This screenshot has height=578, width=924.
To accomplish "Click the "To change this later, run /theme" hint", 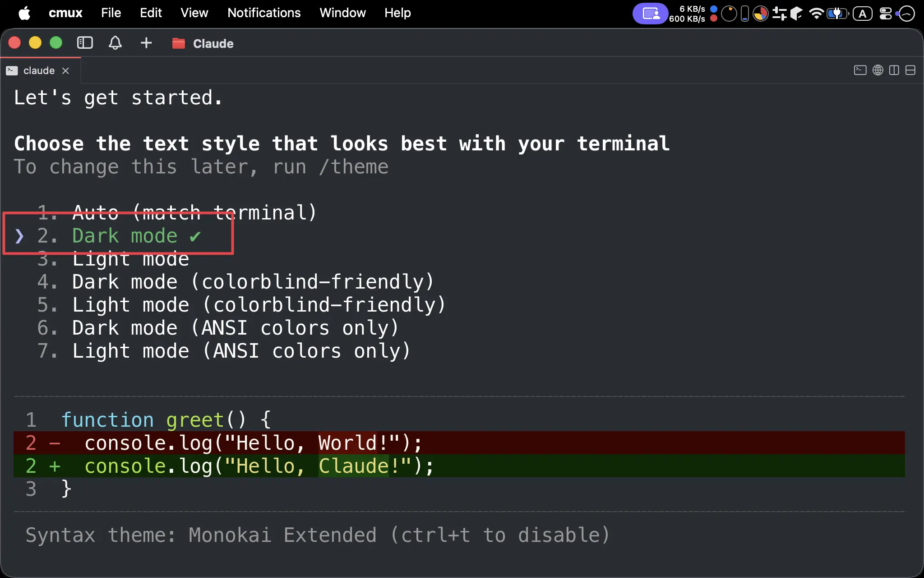I will tap(201, 167).
